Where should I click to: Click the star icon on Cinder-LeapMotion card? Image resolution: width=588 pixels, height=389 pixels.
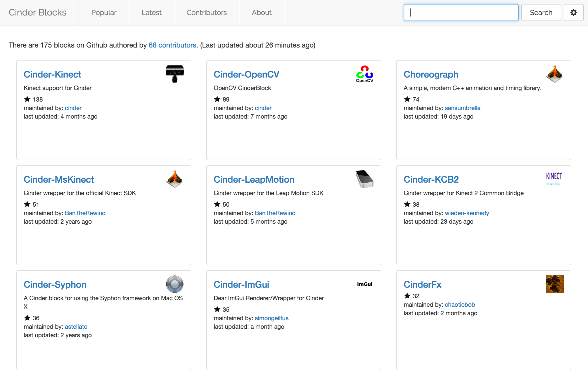click(217, 204)
